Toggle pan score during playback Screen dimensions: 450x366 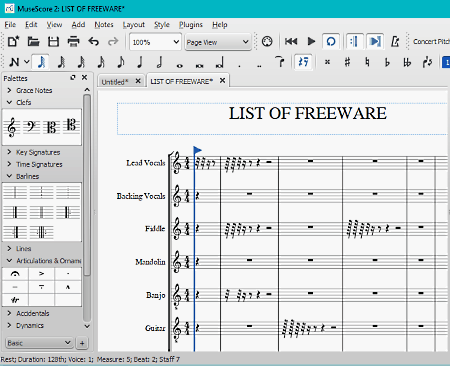375,41
